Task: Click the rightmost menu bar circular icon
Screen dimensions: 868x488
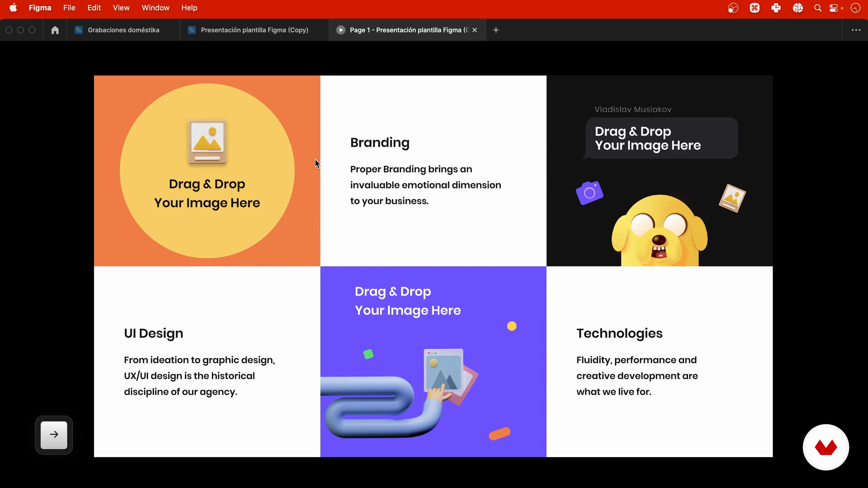Action: [x=856, y=8]
